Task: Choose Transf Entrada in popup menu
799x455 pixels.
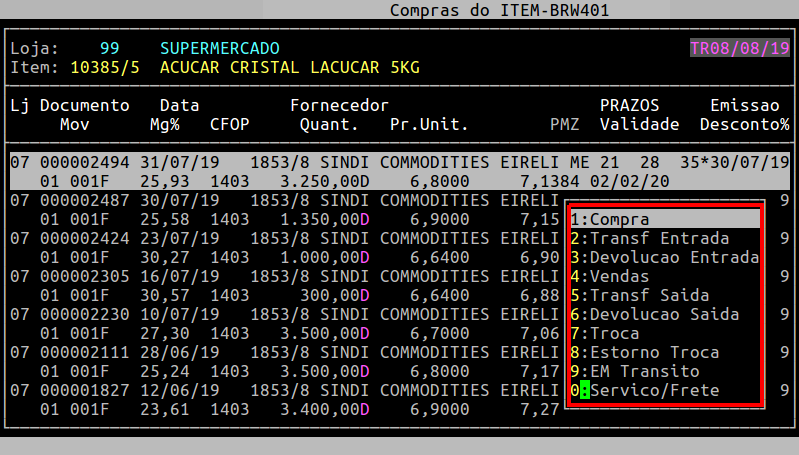Action: tap(663, 238)
